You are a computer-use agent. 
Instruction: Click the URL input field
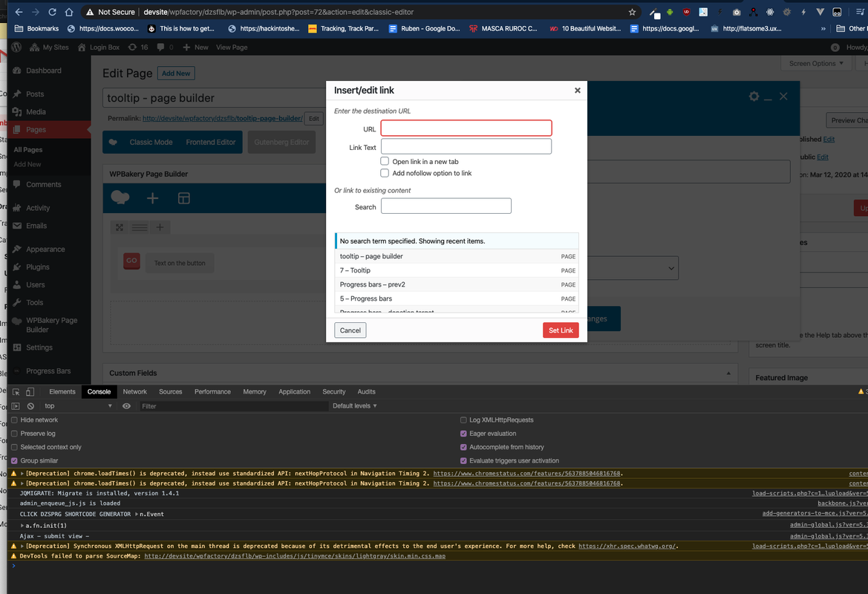[466, 128]
